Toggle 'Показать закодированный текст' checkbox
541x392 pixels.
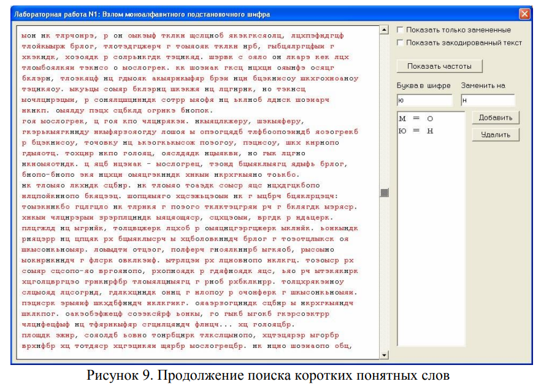401,43
